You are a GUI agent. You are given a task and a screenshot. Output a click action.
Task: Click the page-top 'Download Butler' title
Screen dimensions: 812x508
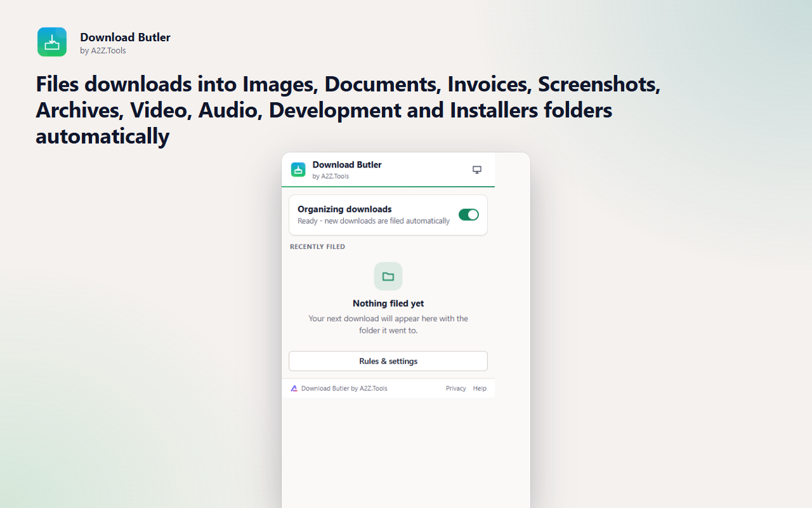pyautogui.click(x=125, y=37)
